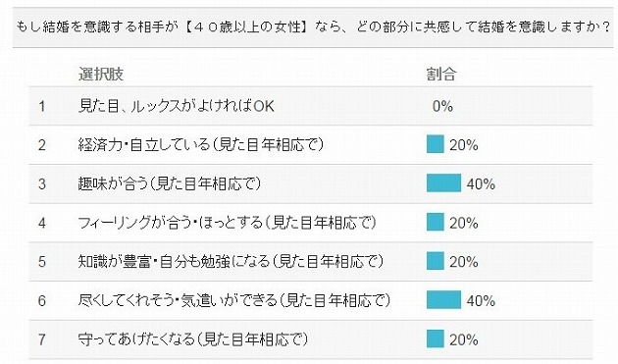Image resolution: width=618 pixels, height=364 pixels.
Task: Click the blue bar for フィーリングが合う
Action: point(436,222)
